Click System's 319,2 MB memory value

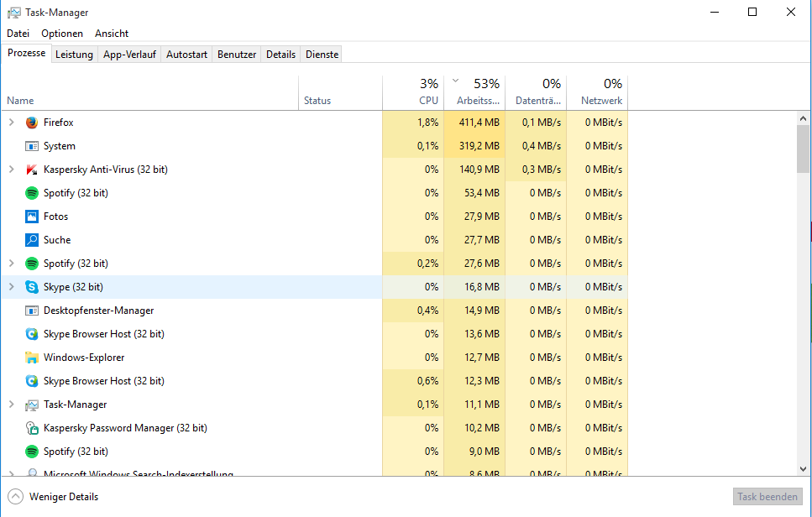tap(479, 146)
